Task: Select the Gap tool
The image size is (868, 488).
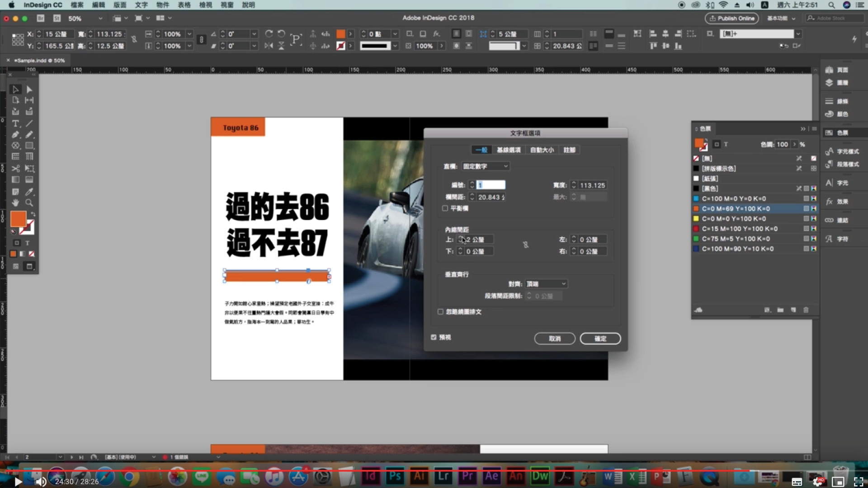Action: point(29,100)
